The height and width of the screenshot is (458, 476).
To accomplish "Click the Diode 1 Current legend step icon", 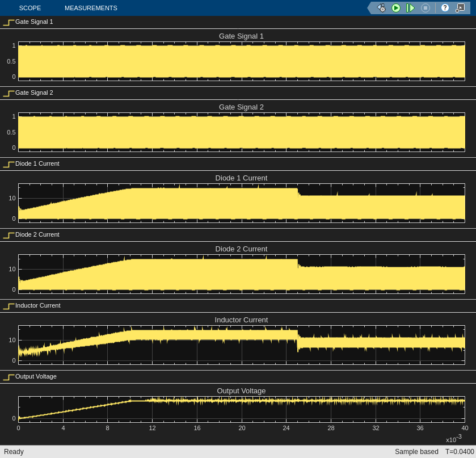I will pos(9,164).
